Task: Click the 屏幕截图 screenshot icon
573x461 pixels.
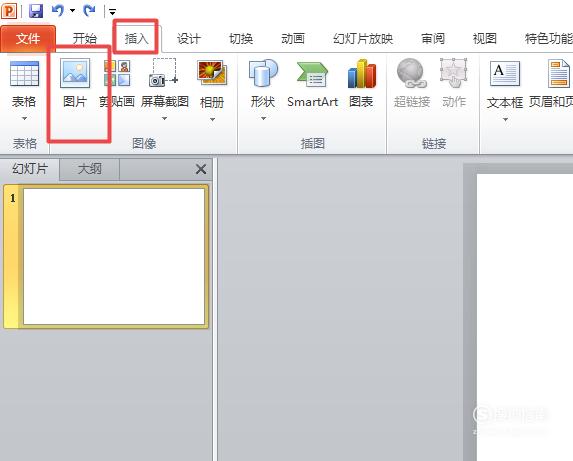Action: click(x=164, y=73)
